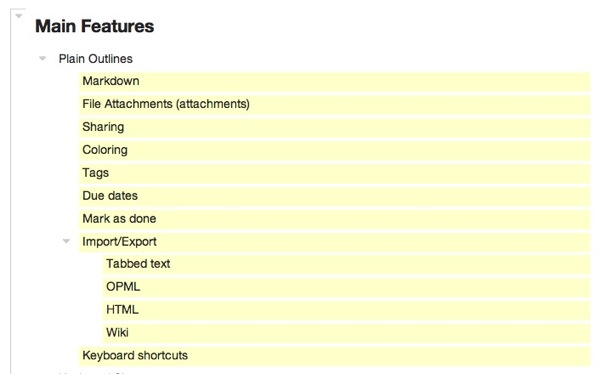Select the OPML sub-item
Viewport: 600px width, 374px height.
click(123, 287)
